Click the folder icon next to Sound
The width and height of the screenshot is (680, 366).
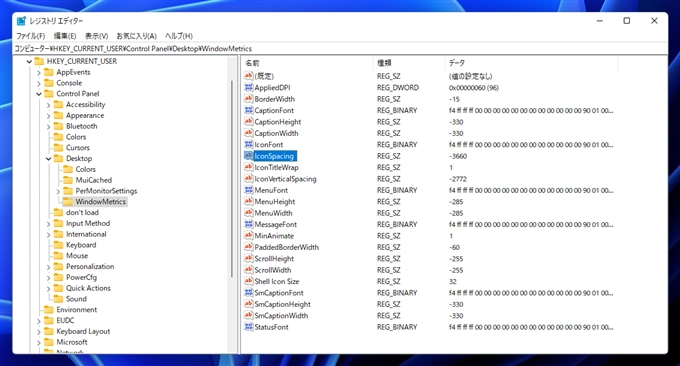59,299
